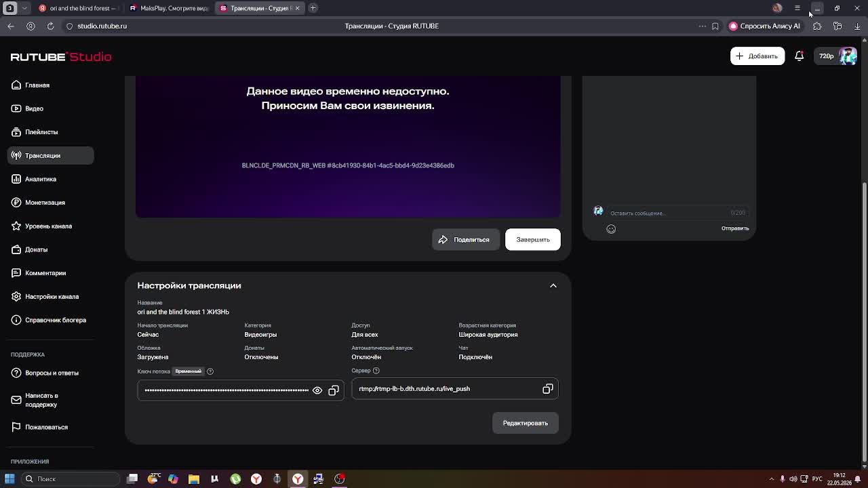Open uTorrent from the taskbar
868x488 pixels.
(x=235, y=479)
